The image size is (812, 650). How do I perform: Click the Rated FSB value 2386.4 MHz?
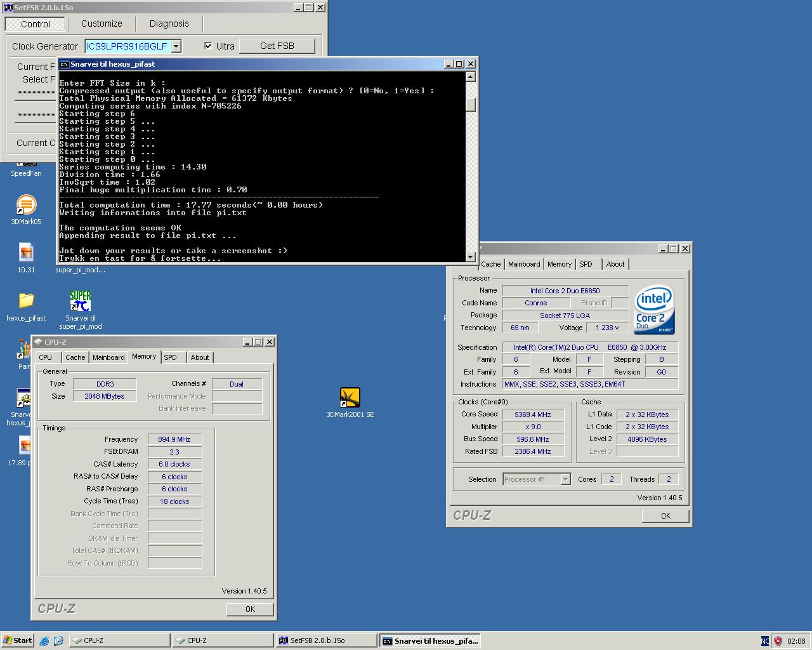point(533,451)
